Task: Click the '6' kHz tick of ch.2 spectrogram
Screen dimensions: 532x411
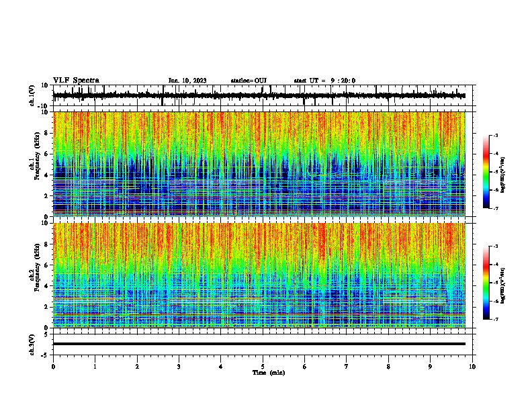Action: [47, 265]
